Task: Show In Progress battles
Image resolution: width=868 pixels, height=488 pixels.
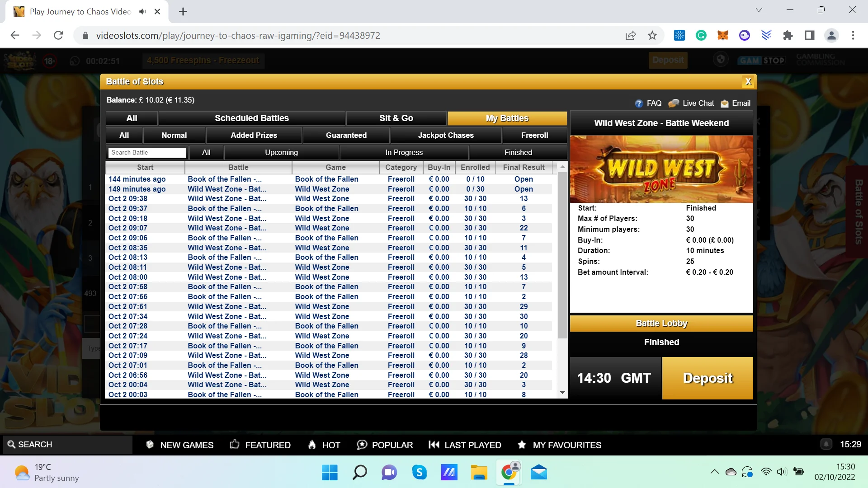Action: (x=404, y=153)
